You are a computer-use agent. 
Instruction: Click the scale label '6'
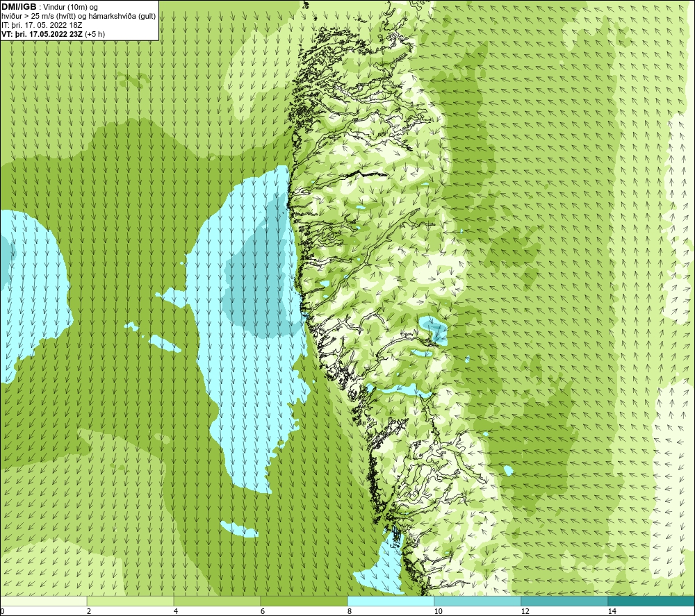[263, 611]
